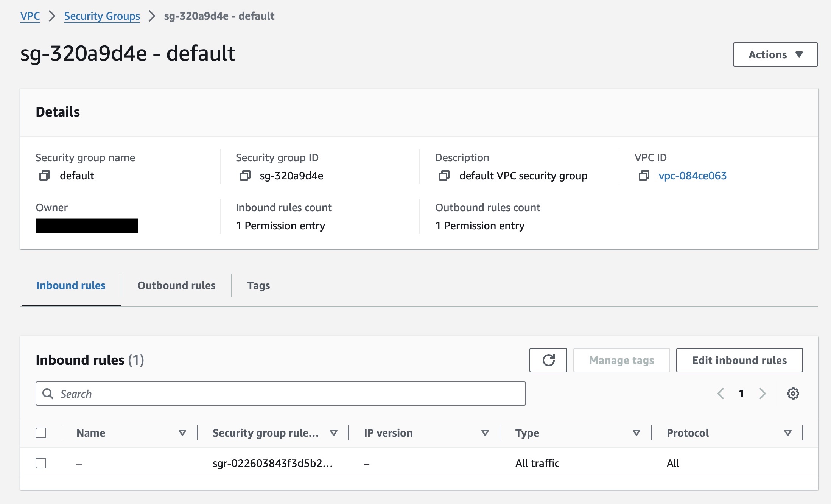Screen dimensions: 831x504
Task: Sort by IP version column arrow
Action: click(x=485, y=433)
